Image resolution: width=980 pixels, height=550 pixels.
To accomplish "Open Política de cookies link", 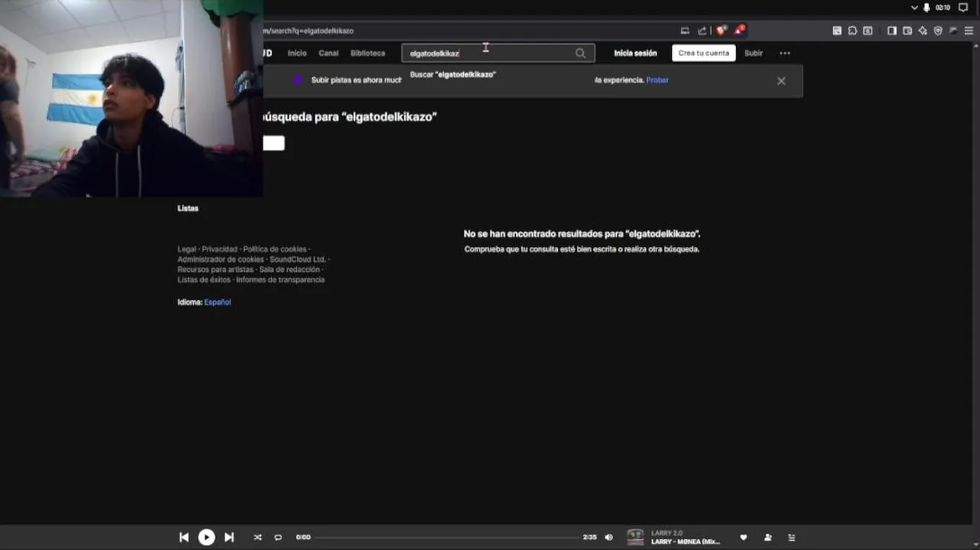I will 275,249.
